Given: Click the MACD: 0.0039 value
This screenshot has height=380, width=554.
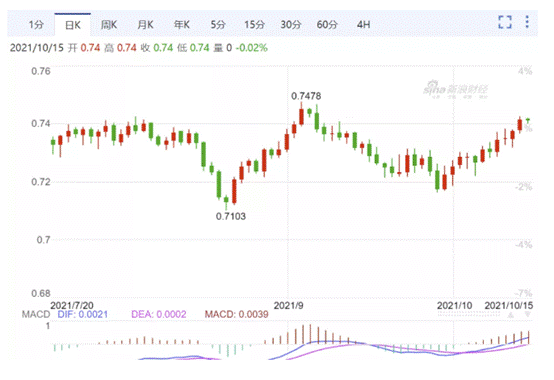Looking at the screenshot, I should pyautogui.click(x=237, y=314).
